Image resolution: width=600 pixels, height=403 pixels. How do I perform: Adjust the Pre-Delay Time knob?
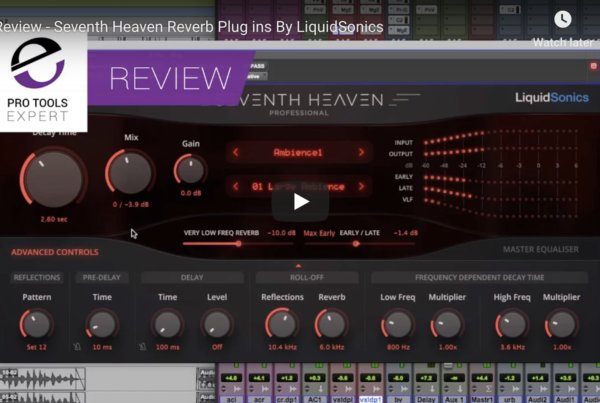(102, 324)
